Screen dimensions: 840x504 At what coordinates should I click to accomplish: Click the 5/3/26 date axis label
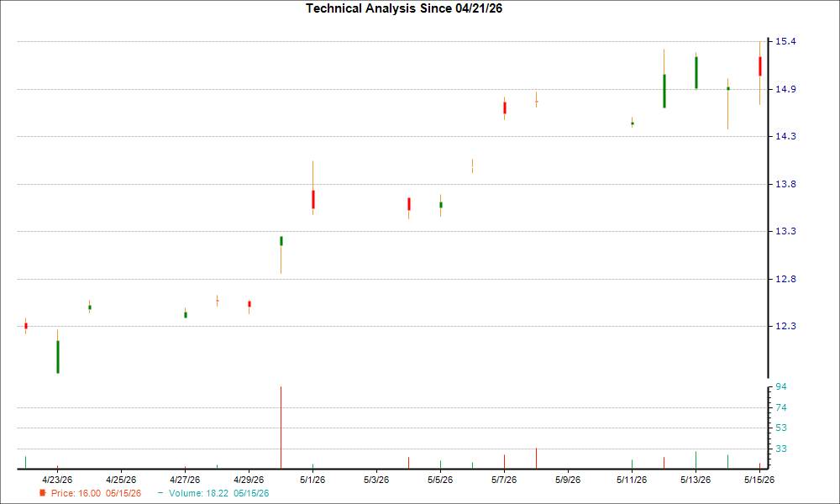[376, 480]
